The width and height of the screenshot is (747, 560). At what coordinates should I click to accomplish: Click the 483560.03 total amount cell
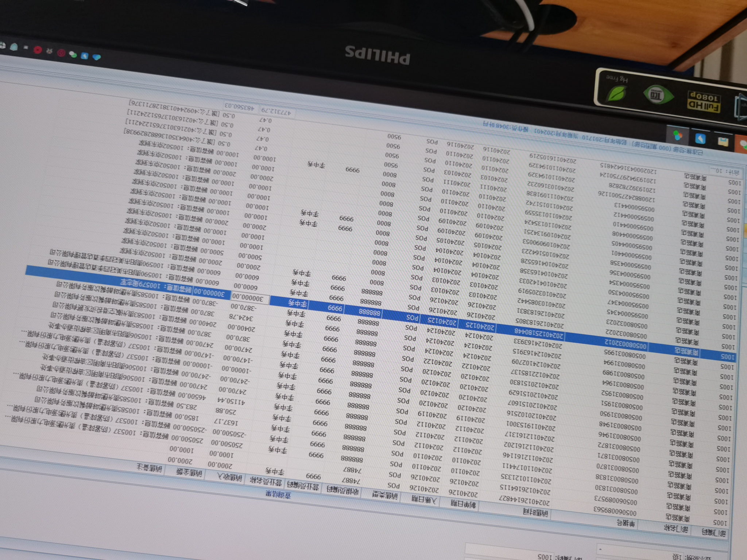240,107
